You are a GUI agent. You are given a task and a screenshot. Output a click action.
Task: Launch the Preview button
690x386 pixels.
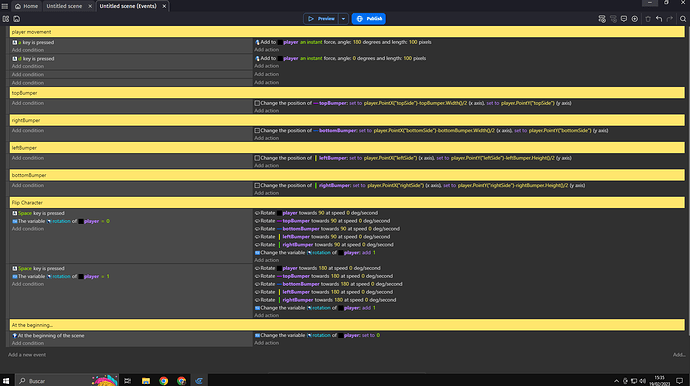[321, 19]
